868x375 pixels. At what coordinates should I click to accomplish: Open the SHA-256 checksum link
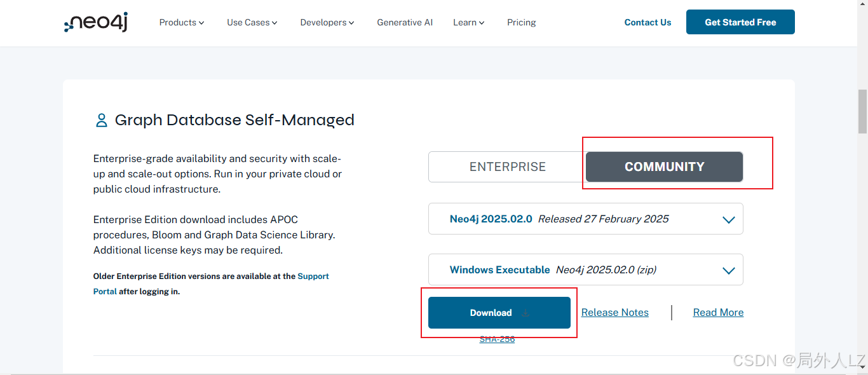497,339
